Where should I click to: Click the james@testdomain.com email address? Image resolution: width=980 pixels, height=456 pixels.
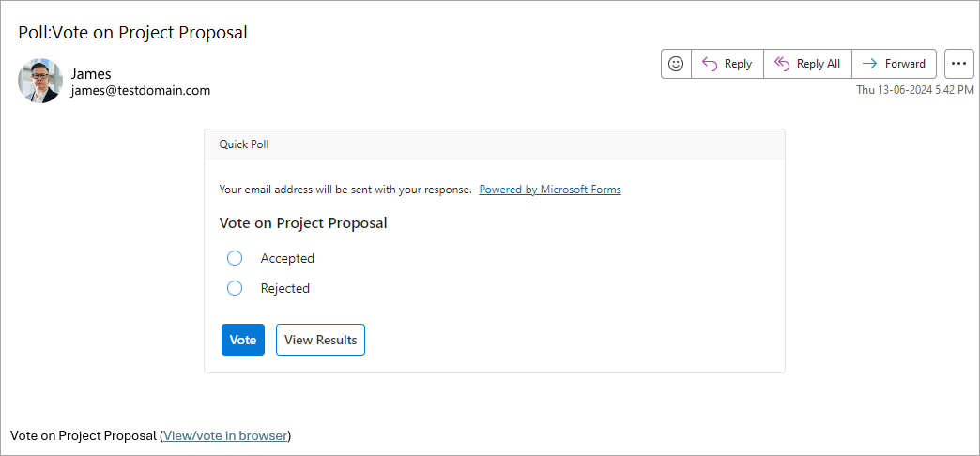[141, 91]
